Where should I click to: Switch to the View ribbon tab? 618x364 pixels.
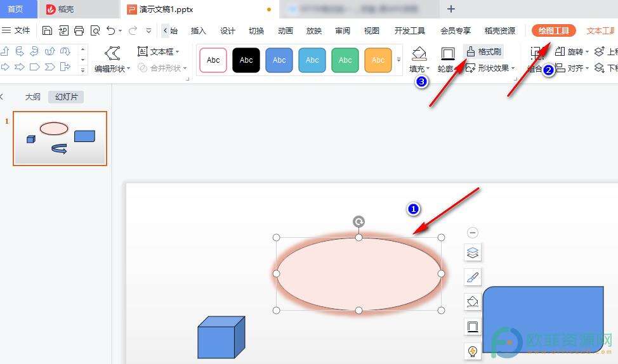click(372, 30)
